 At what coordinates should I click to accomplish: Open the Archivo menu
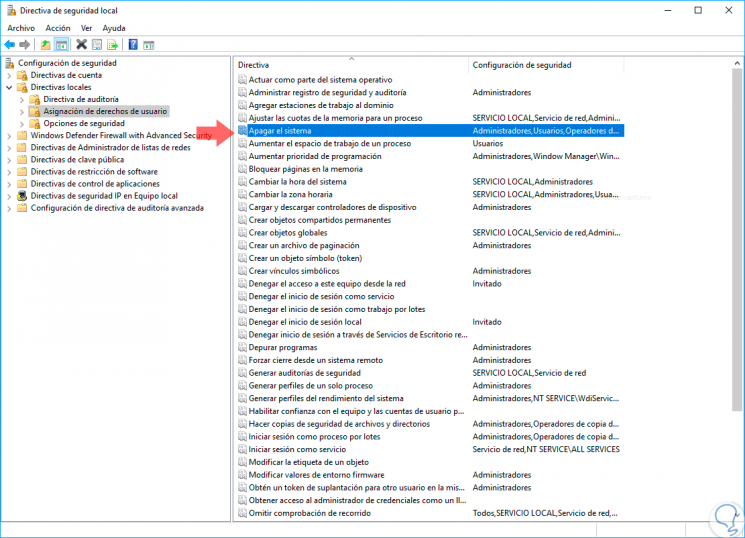[x=21, y=28]
